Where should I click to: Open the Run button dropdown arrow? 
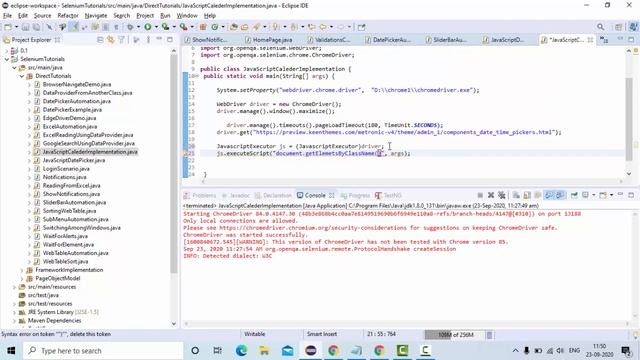tap(156, 27)
